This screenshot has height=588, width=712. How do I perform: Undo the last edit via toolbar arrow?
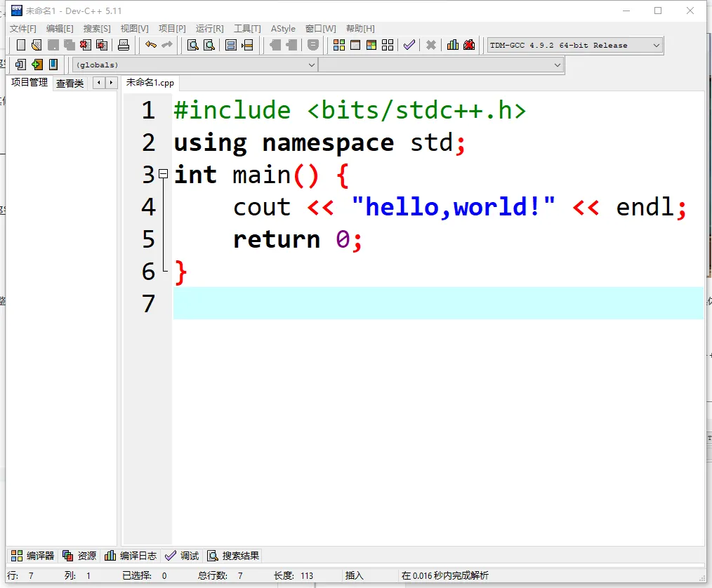pyautogui.click(x=151, y=45)
